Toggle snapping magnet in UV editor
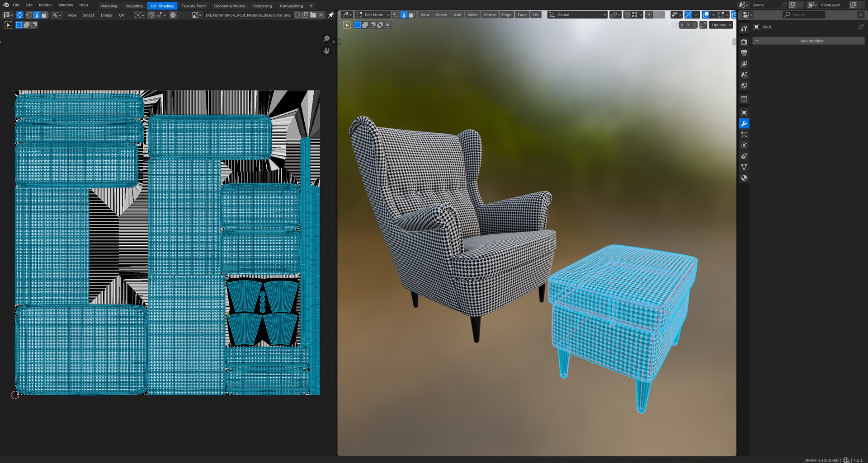 151,15
